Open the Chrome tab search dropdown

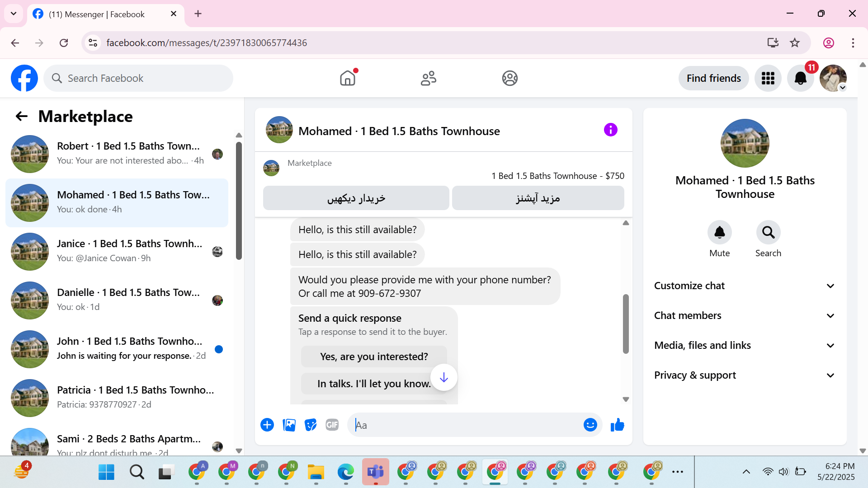[x=14, y=14]
